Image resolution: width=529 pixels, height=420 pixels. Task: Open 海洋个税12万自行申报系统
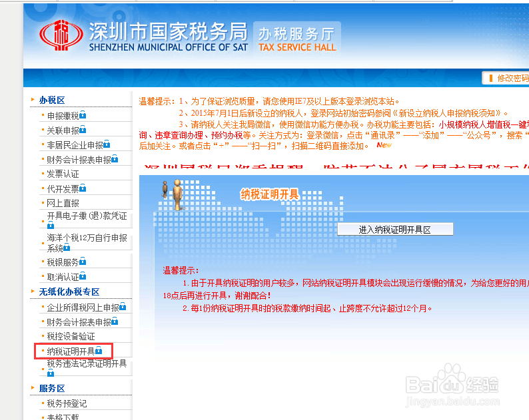(87, 243)
